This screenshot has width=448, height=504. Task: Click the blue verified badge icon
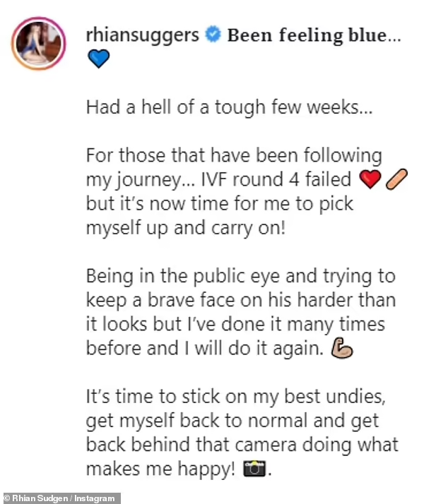click(x=213, y=35)
